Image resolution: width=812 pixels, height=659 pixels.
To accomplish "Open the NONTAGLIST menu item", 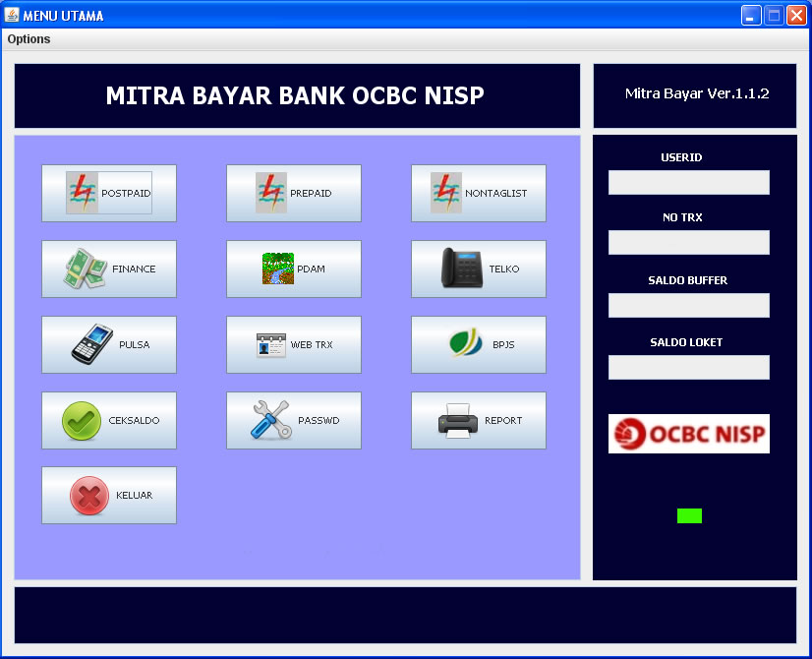I will click(x=478, y=193).
